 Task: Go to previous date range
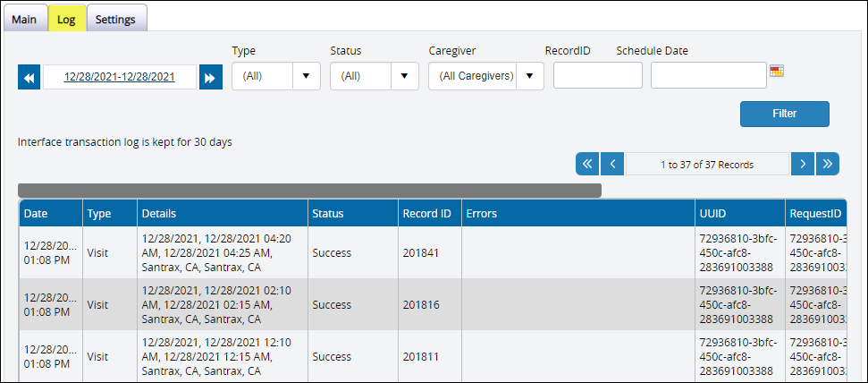[x=29, y=77]
